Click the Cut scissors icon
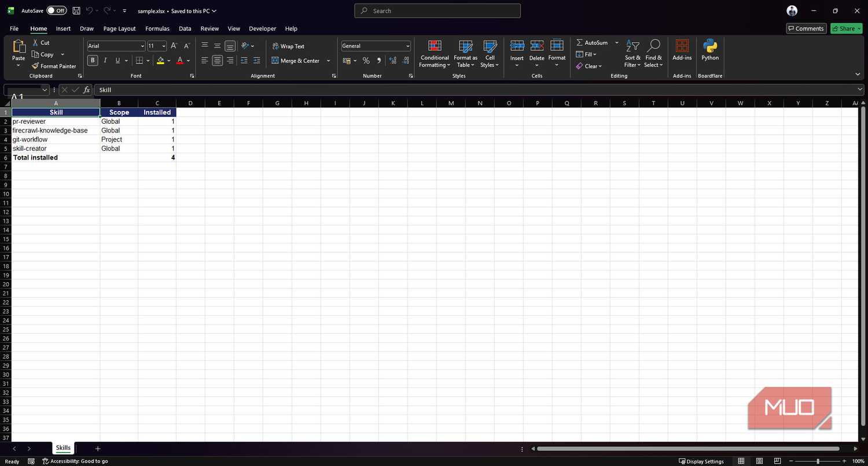The height and width of the screenshot is (466, 868). pyautogui.click(x=35, y=43)
